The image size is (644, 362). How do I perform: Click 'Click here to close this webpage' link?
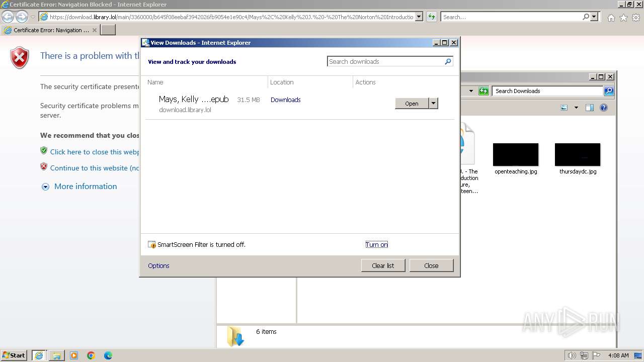[x=95, y=152]
